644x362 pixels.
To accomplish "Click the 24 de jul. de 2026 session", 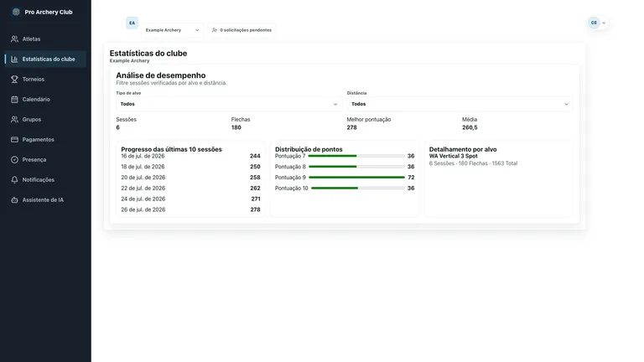I will coord(190,199).
